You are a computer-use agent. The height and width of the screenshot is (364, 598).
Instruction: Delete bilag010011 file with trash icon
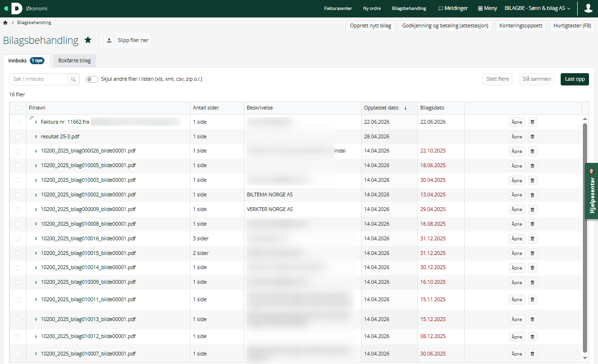532,299
